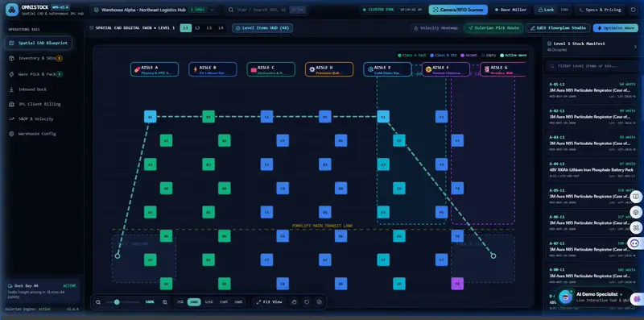Collapse the Level 1 Stock Manifest panel chevron

coord(636,46)
